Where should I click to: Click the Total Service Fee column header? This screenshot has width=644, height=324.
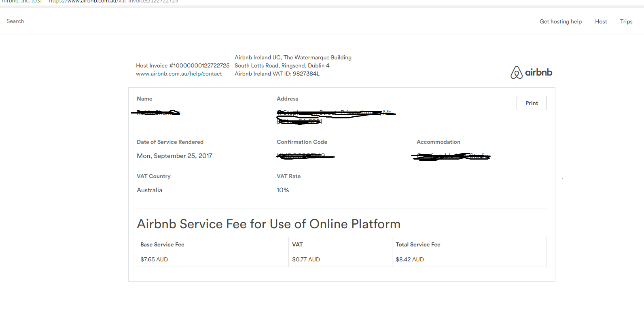pos(417,244)
